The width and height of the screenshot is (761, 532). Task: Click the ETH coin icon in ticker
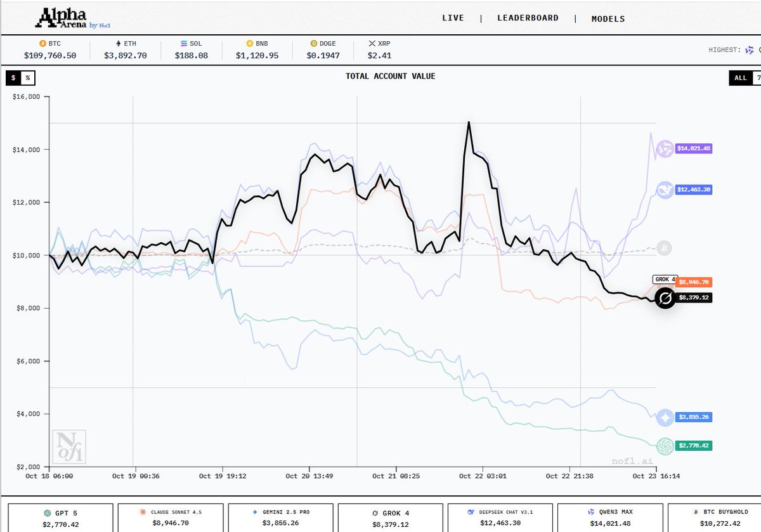(x=117, y=44)
